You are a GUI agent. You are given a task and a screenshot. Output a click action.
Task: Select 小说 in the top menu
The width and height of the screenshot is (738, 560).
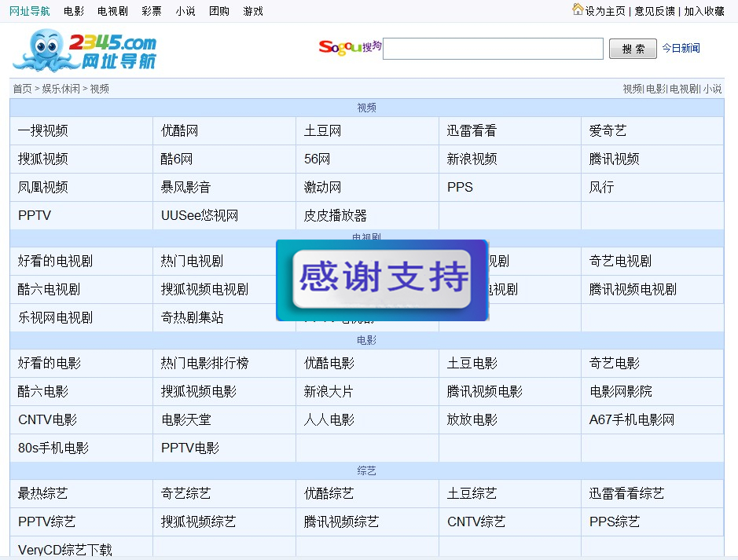tap(185, 11)
